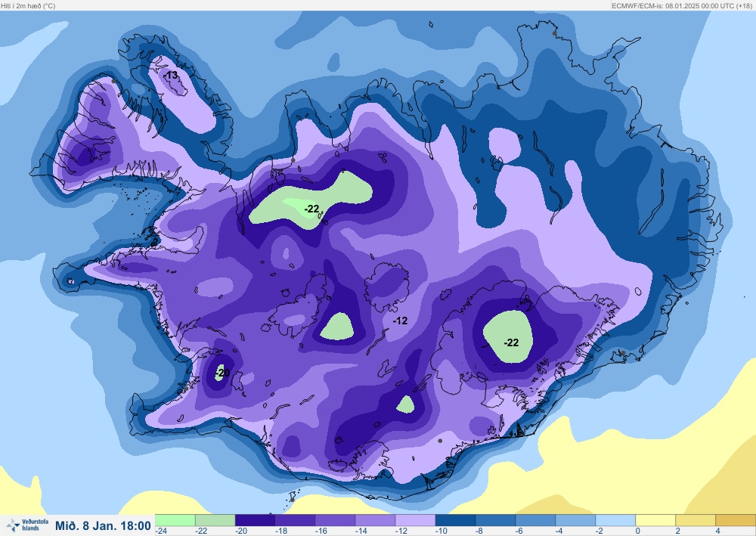Pick the lavender legend swatch between -14 and -12
The width and height of the screenshot is (756, 536).
375,520
